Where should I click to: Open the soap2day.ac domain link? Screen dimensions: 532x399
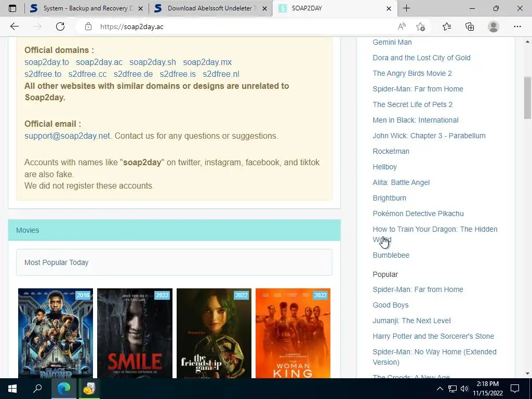99,62
